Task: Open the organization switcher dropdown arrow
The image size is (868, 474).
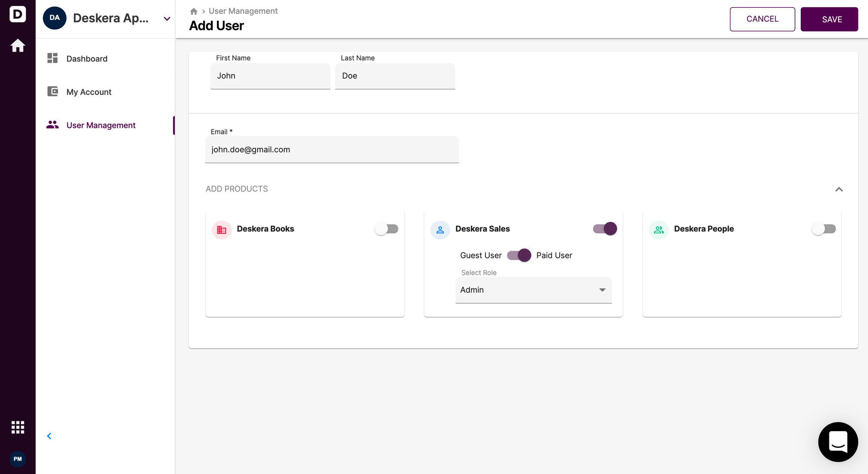Action: coord(167,19)
